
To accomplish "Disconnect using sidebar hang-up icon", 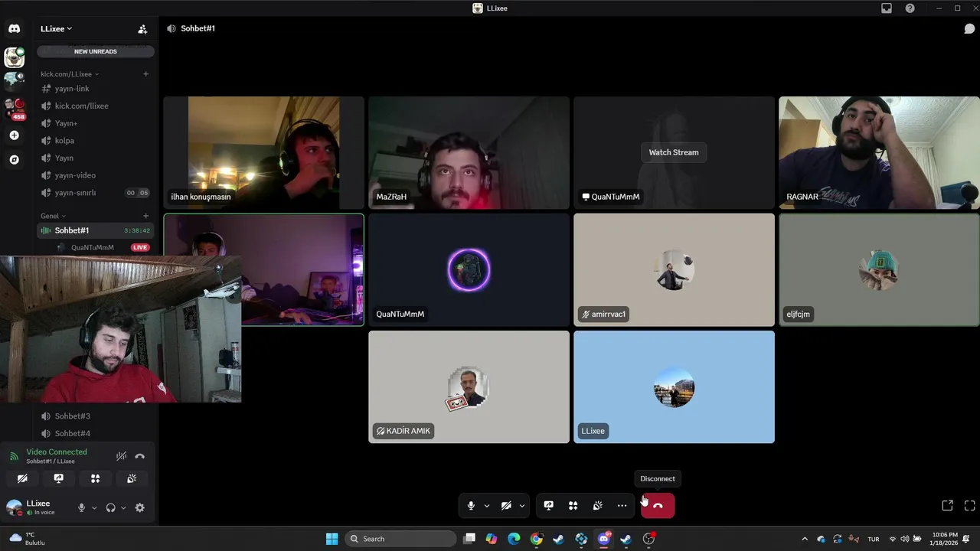I will click(x=139, y=456).
